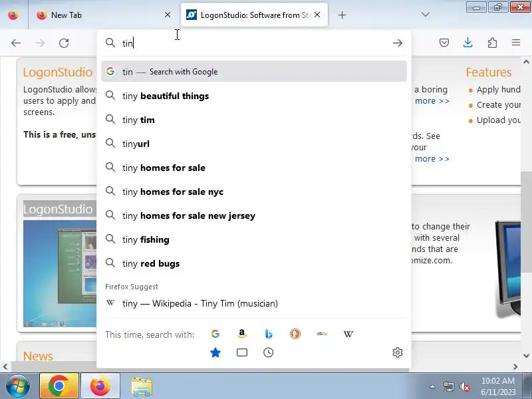Search this time with Wikipedia icon
532x399 pixels.
pos(348,334)
